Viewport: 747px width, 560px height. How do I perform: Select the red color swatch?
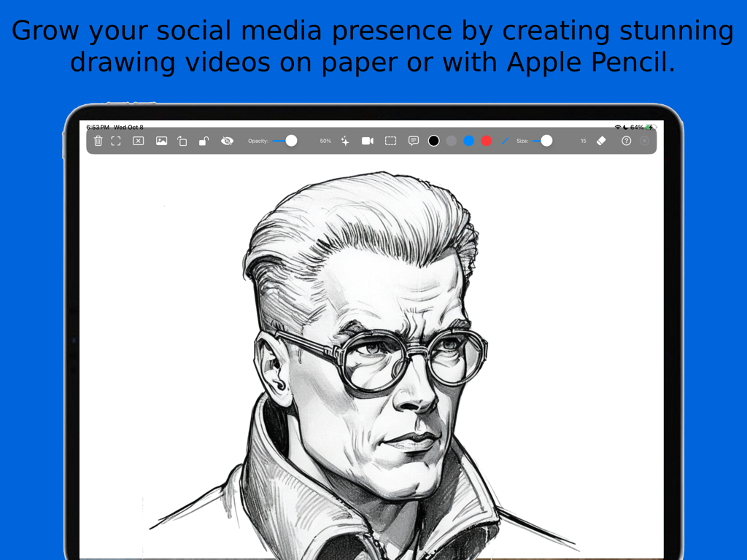pos(486,141)
